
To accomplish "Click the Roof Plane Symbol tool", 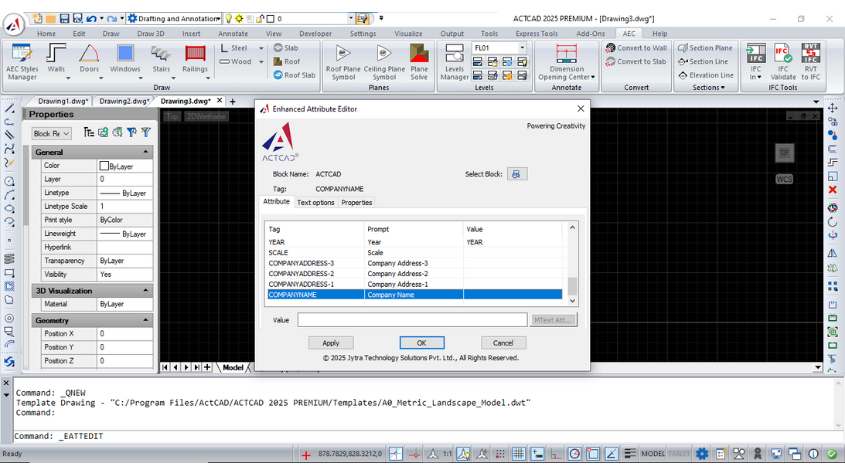I will click(343, 62).
